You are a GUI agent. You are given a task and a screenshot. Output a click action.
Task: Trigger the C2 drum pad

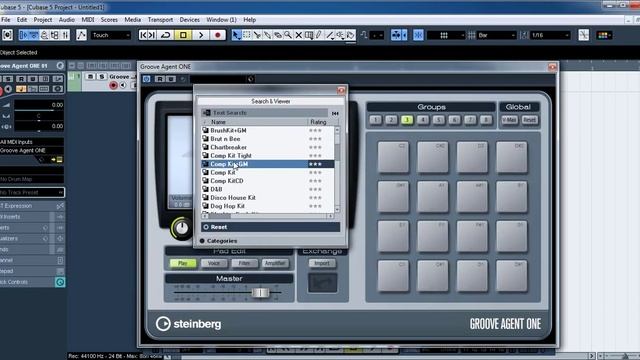[393, 157]
